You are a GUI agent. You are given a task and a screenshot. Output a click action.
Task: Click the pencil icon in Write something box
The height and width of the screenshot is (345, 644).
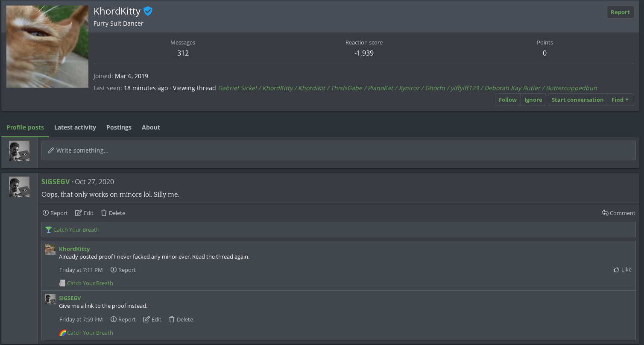51,150
